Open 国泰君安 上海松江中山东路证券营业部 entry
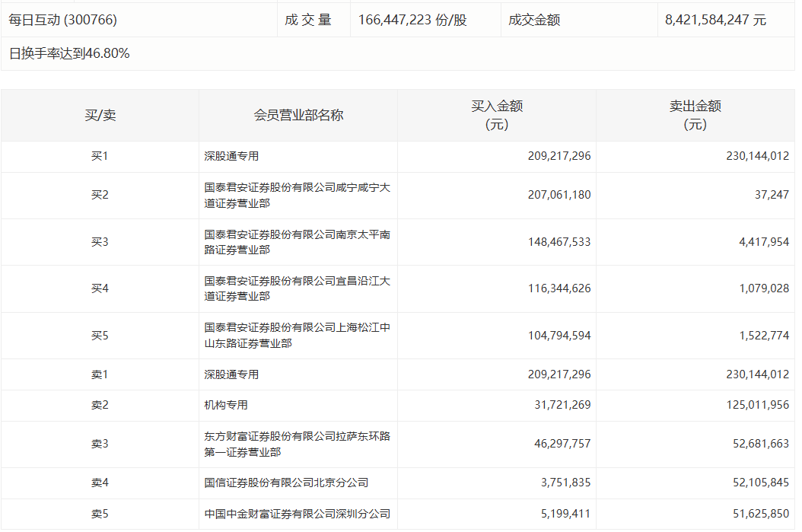This screenshot has width=802, height=532. tap(297, 335)
